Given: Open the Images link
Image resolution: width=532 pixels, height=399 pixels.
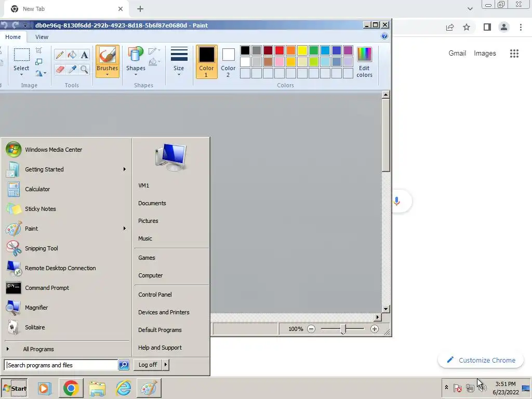Looking at the screenshot, I should click(x=485, y=54).
